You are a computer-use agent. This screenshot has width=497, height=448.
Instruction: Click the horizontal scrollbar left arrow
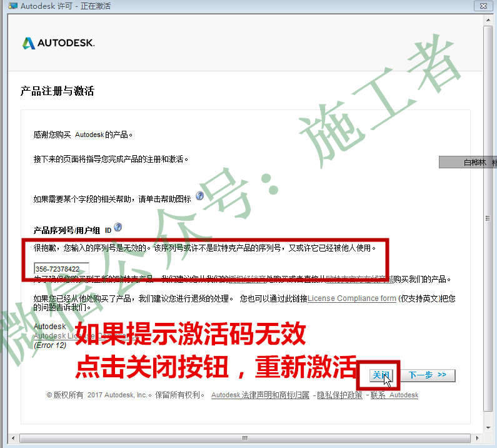[13, 438]
